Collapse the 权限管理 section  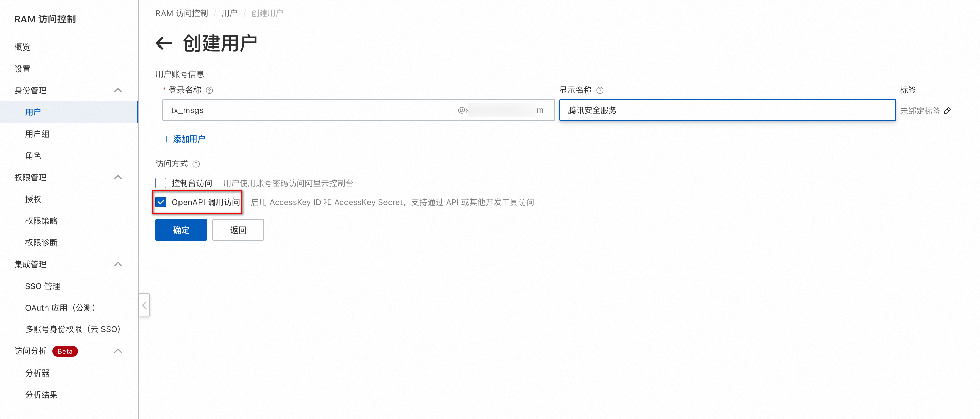118,177
